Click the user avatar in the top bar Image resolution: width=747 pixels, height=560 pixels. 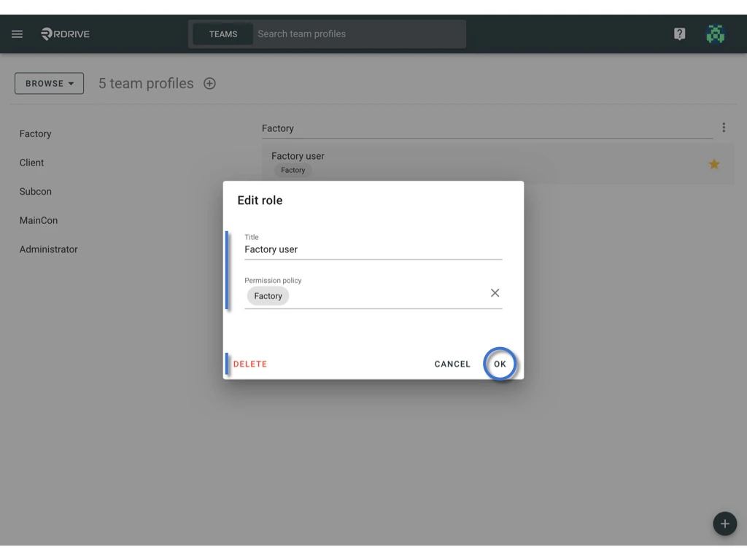716,34
